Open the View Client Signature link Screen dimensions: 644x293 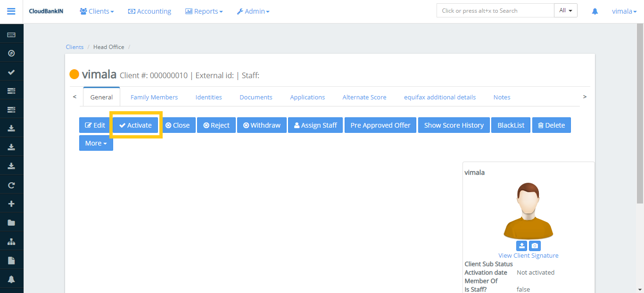pyautogui.click(x=528, y=255)
